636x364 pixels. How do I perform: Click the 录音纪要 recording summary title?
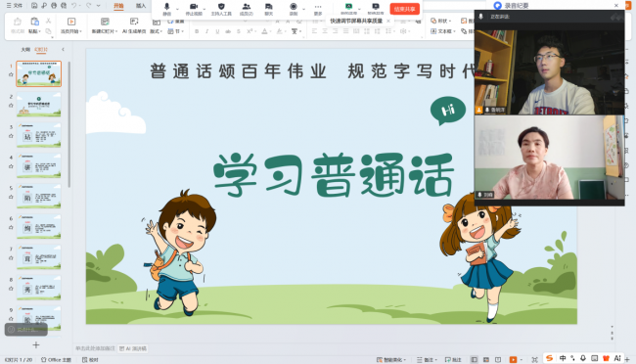click(517, 5)
